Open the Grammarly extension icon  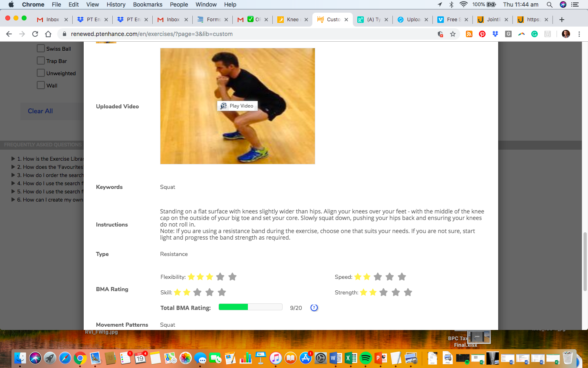tap(535, 34)
